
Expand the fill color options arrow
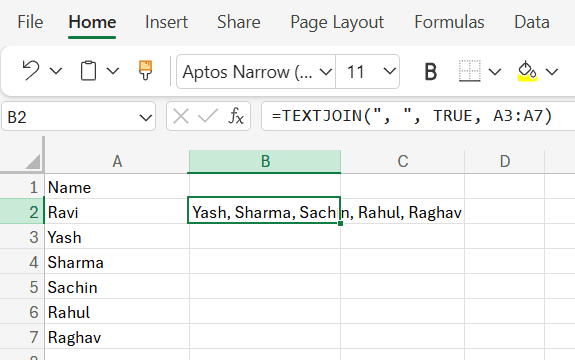(552, 71)
